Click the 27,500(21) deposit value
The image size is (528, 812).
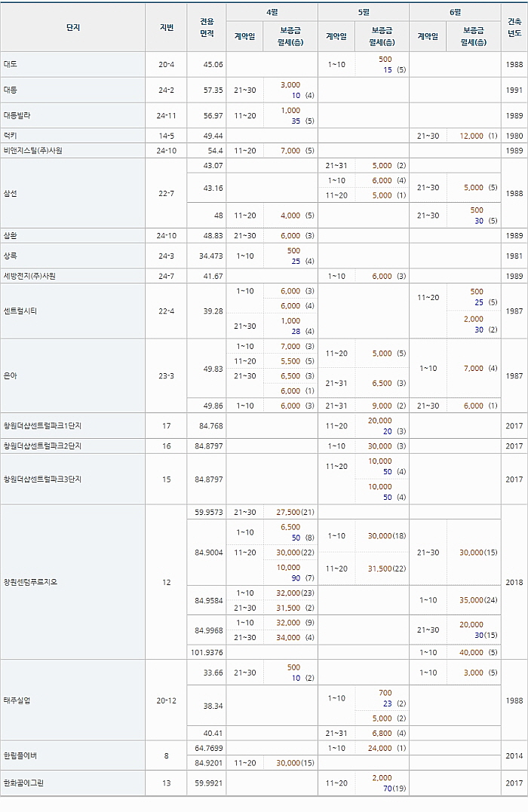click(x=296, y=512)
